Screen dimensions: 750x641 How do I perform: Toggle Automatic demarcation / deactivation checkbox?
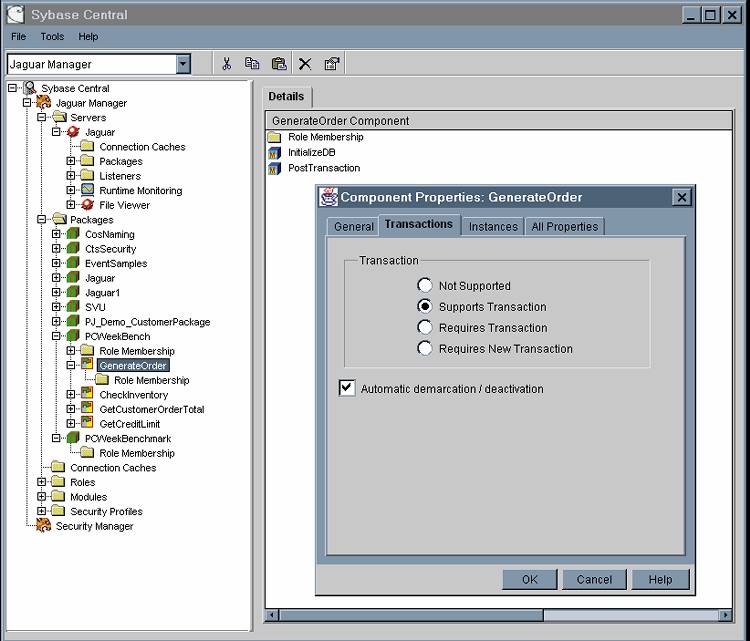pyautogui.click(x=347, y=388)
